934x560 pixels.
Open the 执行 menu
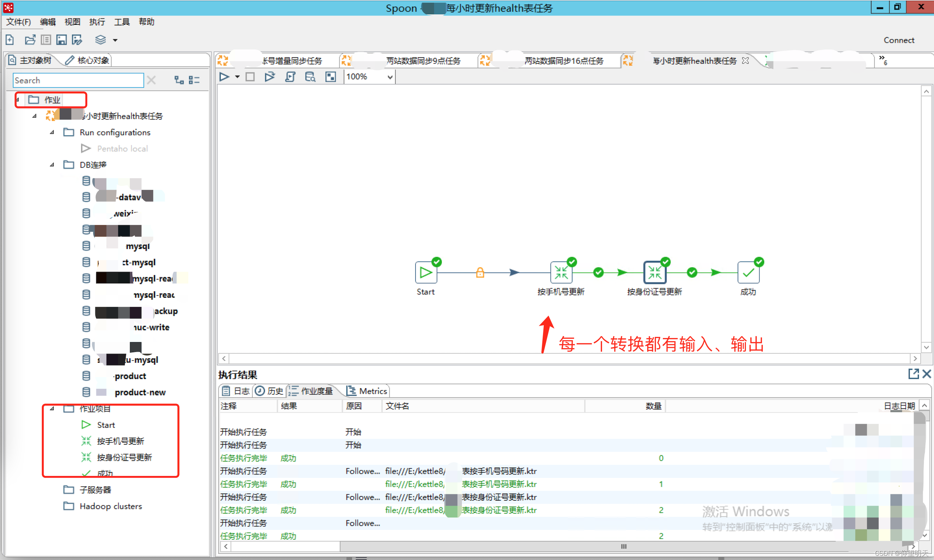point(97,22)
